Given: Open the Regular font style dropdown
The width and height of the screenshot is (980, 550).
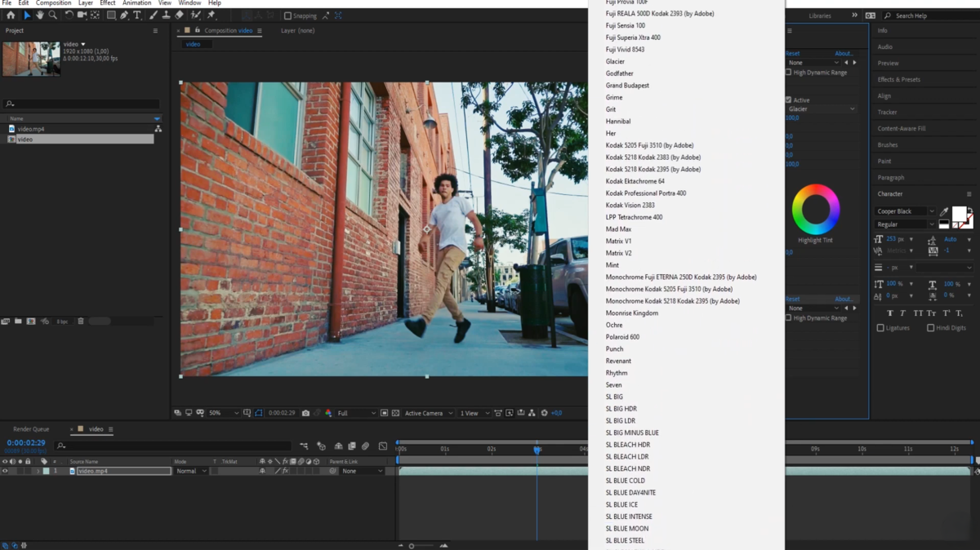Looking at the screenshot, I should [906, 224].
